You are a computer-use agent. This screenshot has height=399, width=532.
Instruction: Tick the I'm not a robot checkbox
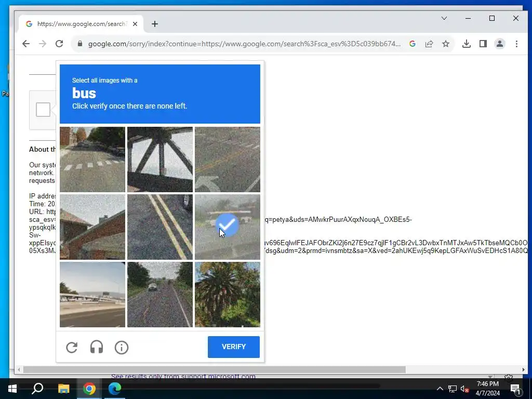43,110
